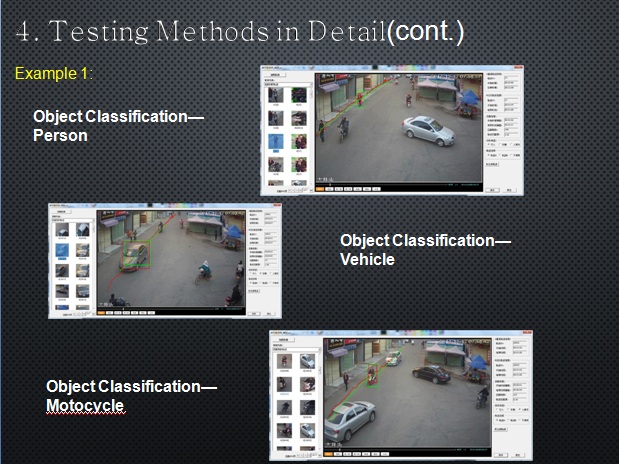The height and width of the screenshot is (464, 619).
Task: Click top button above thumbnail list in Vehicle window
Action: pos(61,212)
